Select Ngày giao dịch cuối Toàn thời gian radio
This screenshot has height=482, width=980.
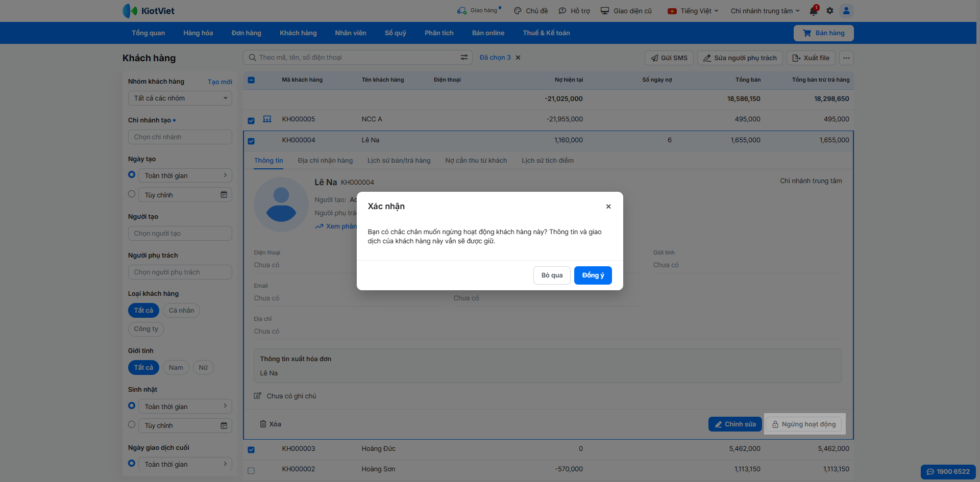tap(132, 463)
